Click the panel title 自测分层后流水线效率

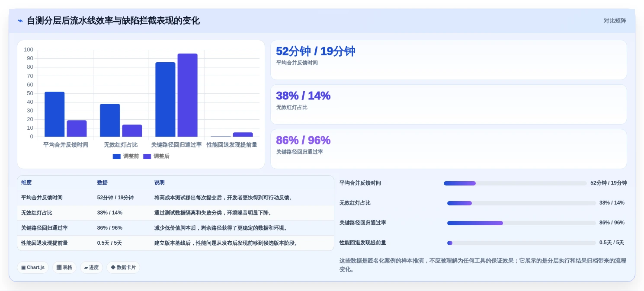pos(113,21)
